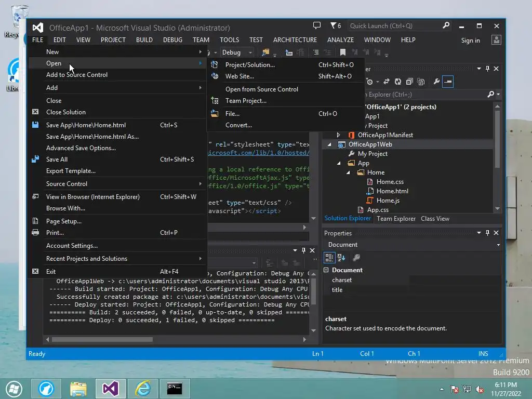Collapse the OfficeApp1Web project node
532x399 pixels.
tap(329, 144)
